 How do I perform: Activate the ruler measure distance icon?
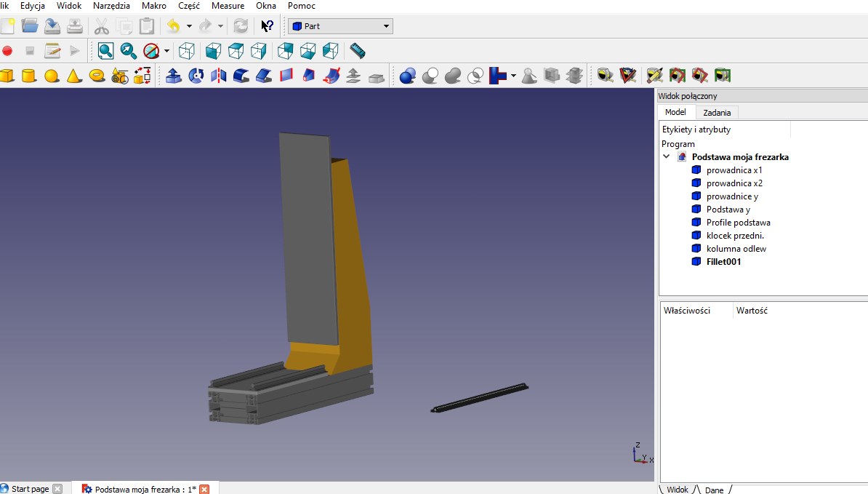358,51
